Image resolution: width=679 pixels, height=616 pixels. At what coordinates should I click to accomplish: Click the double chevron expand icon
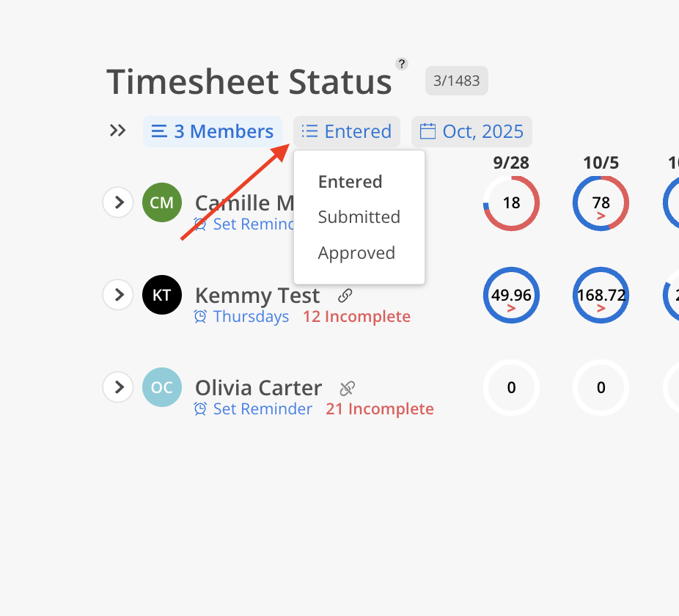(x=117, y=131)
